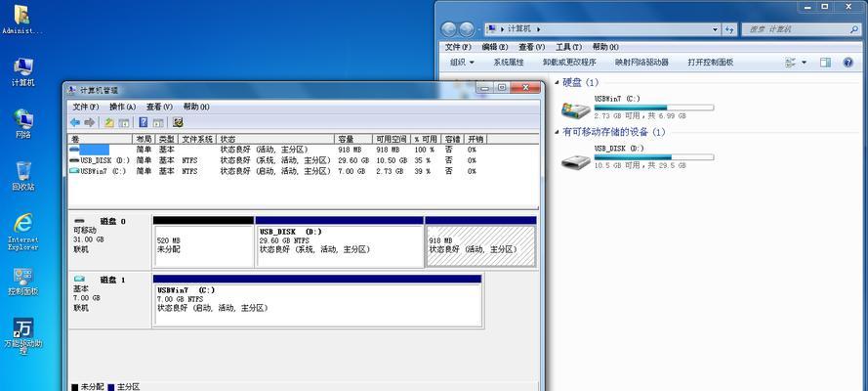Open the 组织 dropdown in Explorer
868x391 pixels.
click(462, 63)
